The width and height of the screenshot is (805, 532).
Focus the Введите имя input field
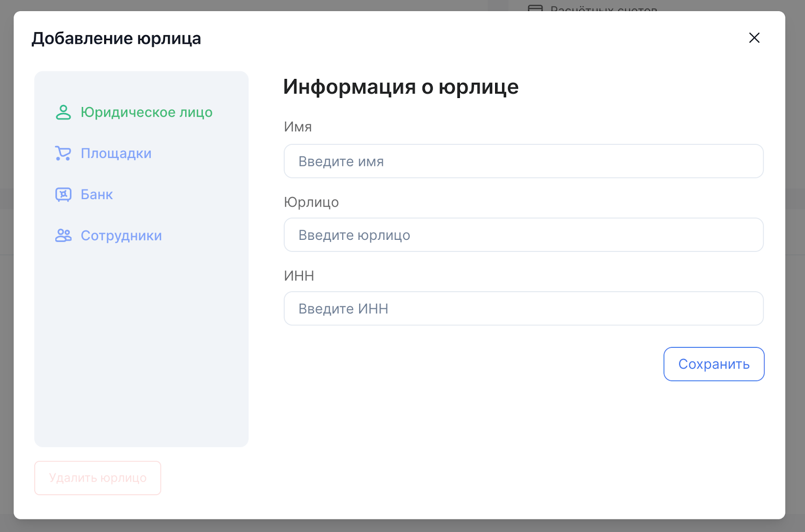click(523, 161)
